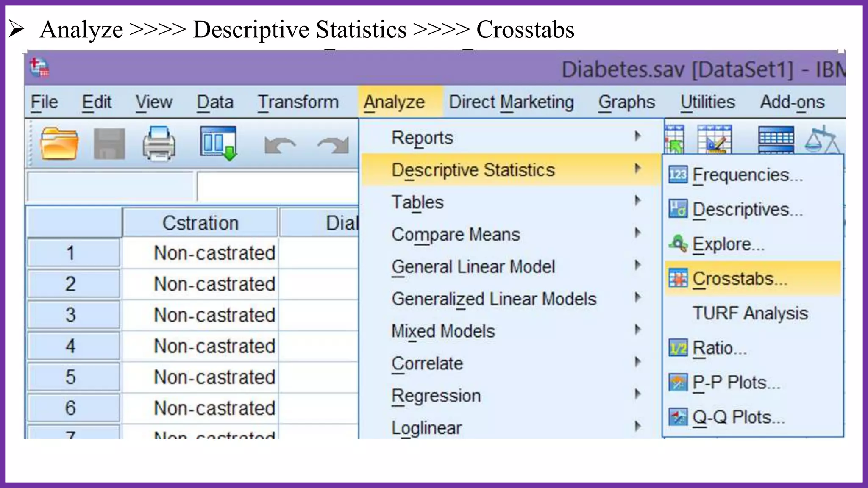Select Compare Means menu entry
The width and height of the screenshot is (868, 488).
coord(511,234)
